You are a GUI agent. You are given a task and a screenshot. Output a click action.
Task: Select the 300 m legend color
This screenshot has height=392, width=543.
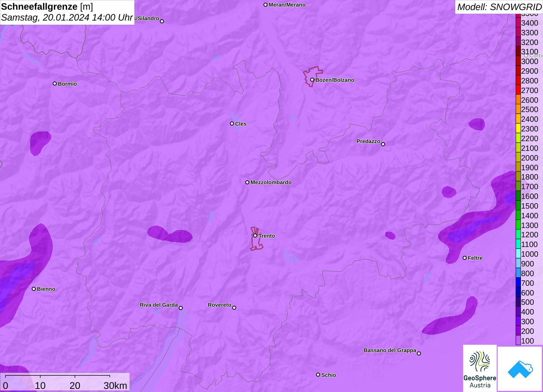click(x=518, y=321)
